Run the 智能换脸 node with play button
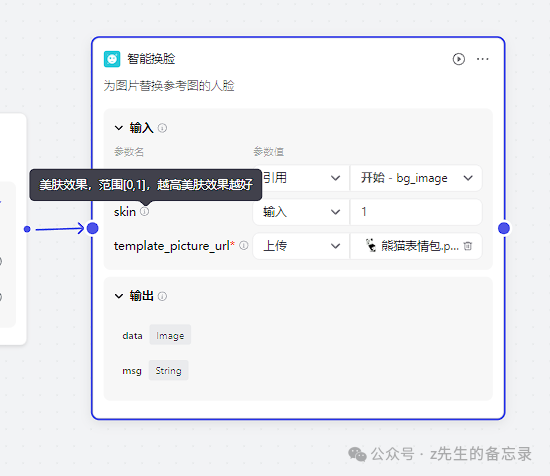 coord(458,59)
